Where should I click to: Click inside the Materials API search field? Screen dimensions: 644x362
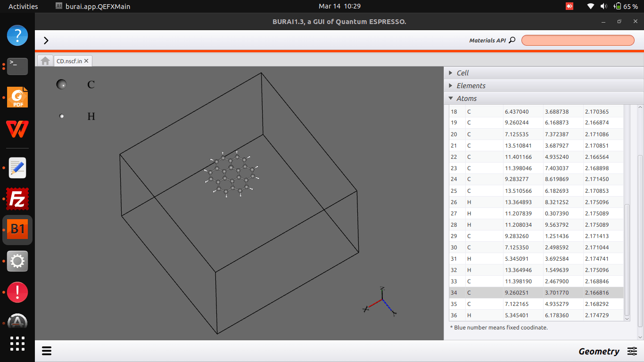(x=577, y=40)
